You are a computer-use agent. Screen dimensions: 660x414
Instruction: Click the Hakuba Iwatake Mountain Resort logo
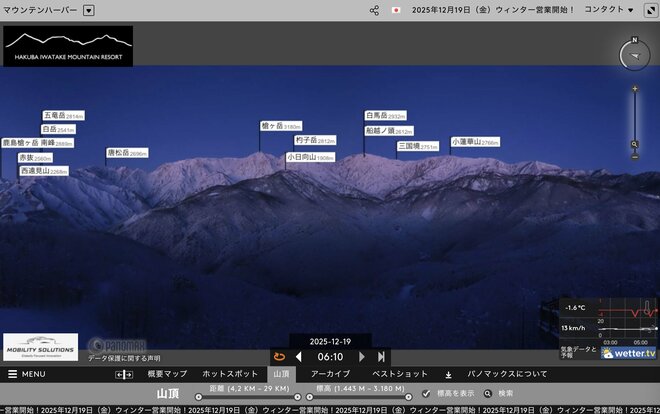tap(68, 46)
